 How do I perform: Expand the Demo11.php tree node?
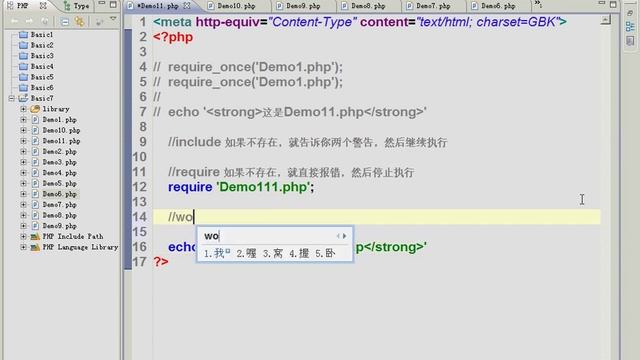(x=23, y=141)
